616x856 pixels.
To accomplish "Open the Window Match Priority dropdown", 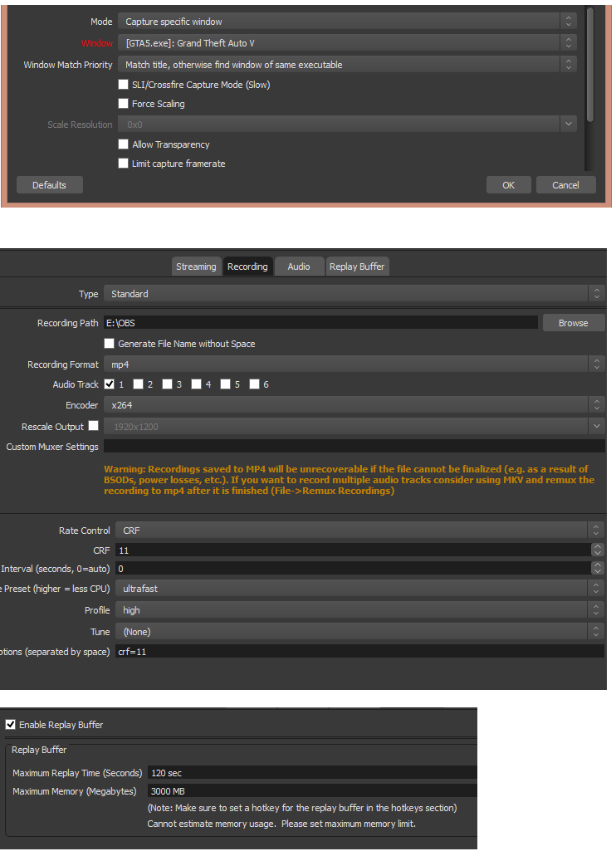I will pyautogui.click(x=347, y=65).
